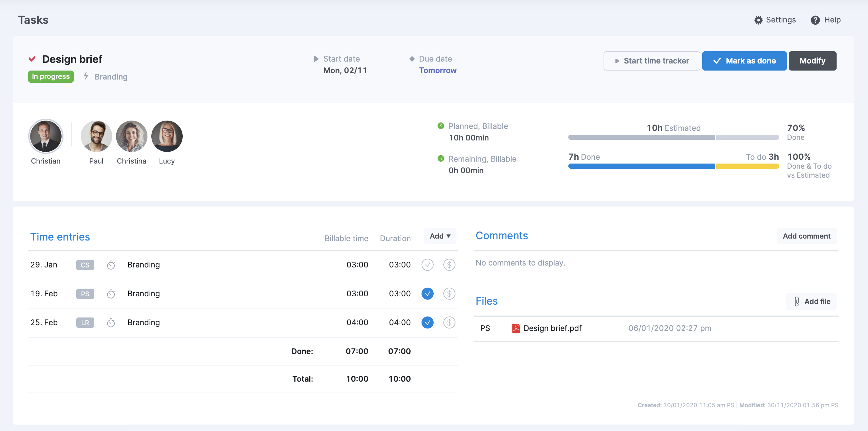The image size is (868, 431).
Task: Open the In progress status badge
Action: (x=51, y=77)
